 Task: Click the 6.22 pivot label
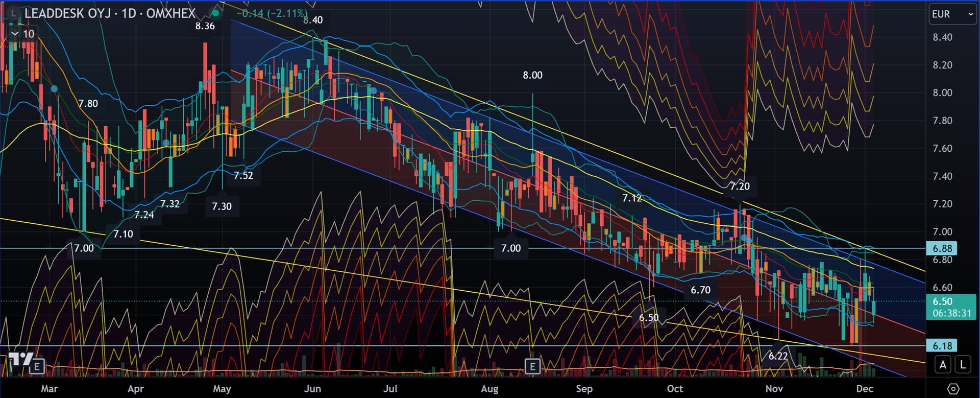778,356
